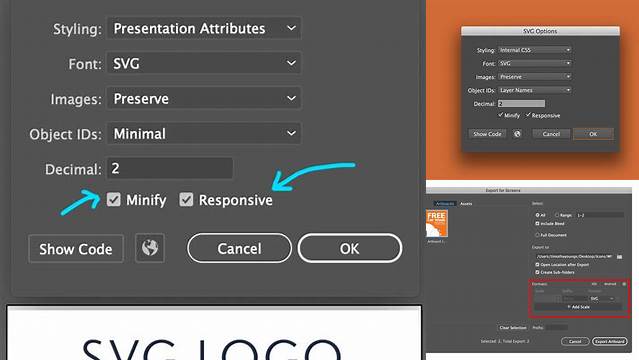
Task: Open Images dropdown in SVG Options window
Action: (x=535, y=77)
